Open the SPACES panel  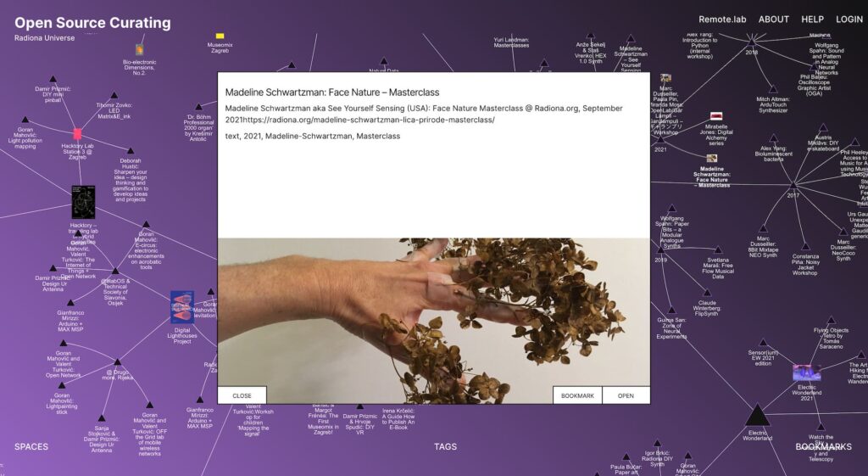coord(31,446)
